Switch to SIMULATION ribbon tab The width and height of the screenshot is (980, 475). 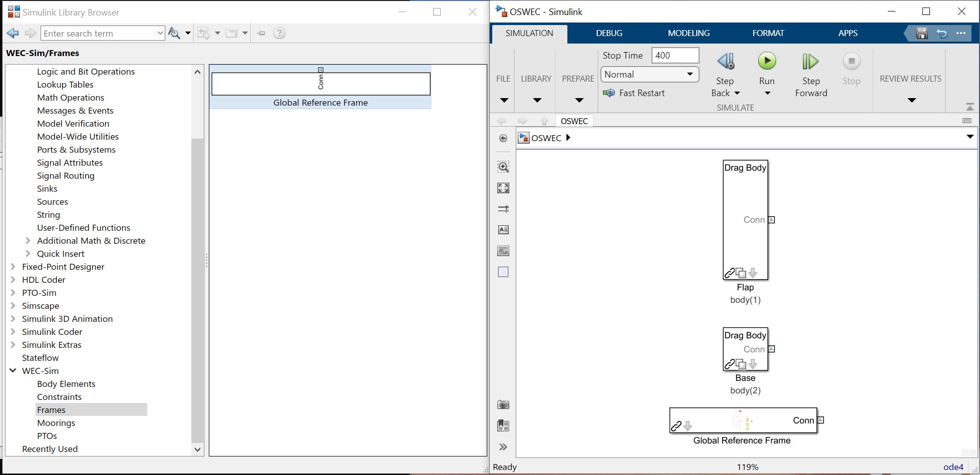coord(529,33)
